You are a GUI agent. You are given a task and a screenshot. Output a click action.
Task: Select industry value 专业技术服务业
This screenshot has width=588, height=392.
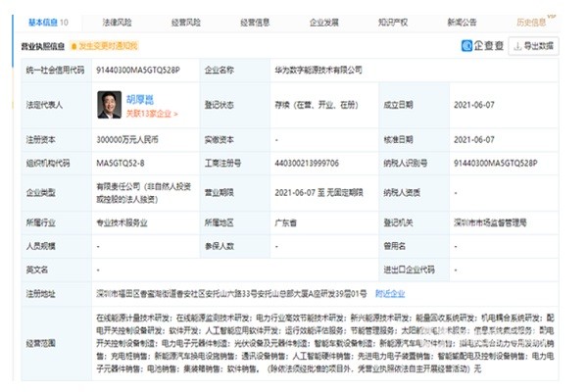click(122, 222)
